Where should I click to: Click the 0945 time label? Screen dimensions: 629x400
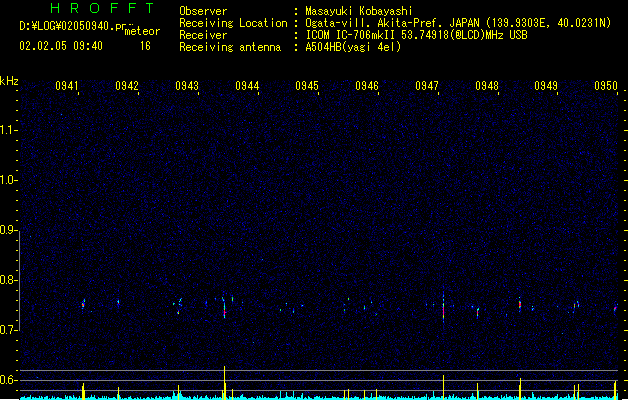(x=307, y=86)
